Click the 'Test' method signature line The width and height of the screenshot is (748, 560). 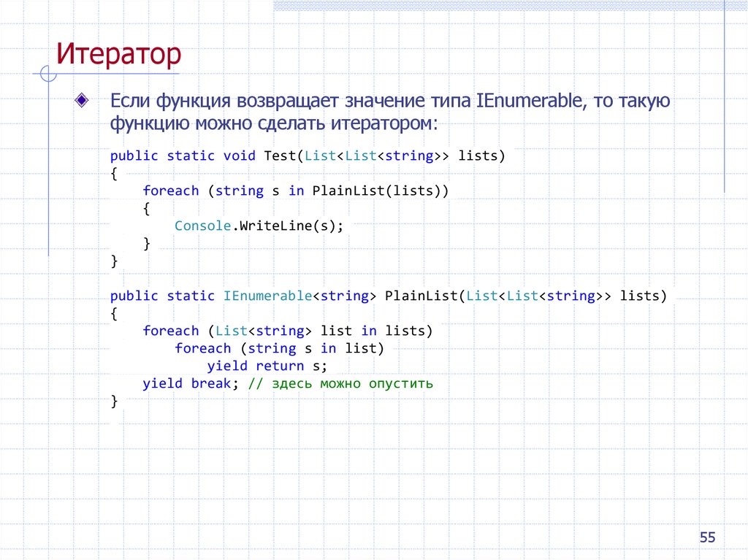coord(307,156)
